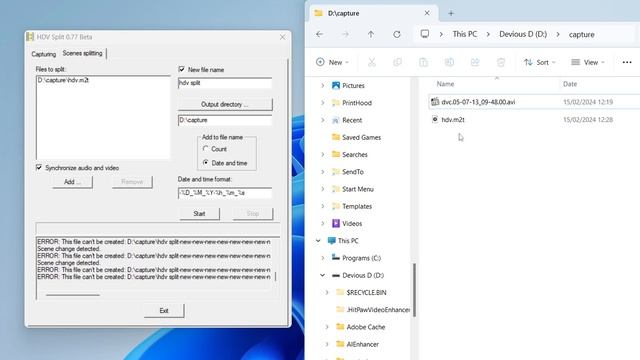
Task: Collapse the This PC tree node
Action: tap(318, 241)
